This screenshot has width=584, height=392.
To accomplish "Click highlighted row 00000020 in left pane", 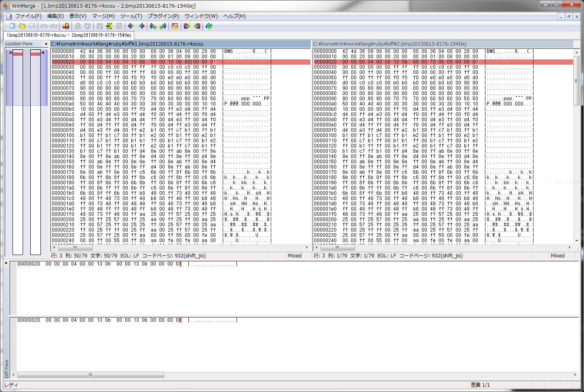I will coord(181,62).
